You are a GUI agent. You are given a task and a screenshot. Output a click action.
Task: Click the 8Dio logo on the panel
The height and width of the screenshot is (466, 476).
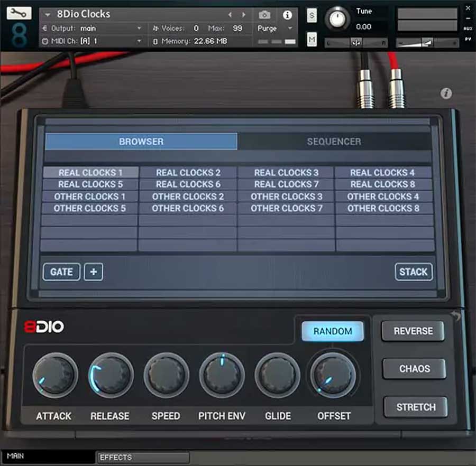coord(44,327)
